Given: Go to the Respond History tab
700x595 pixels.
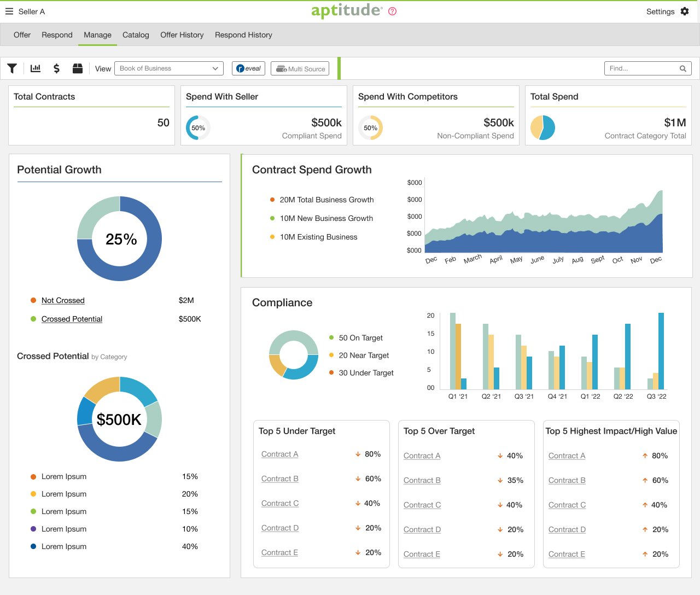Looking at the screenshot, I should tap(243, 35).
